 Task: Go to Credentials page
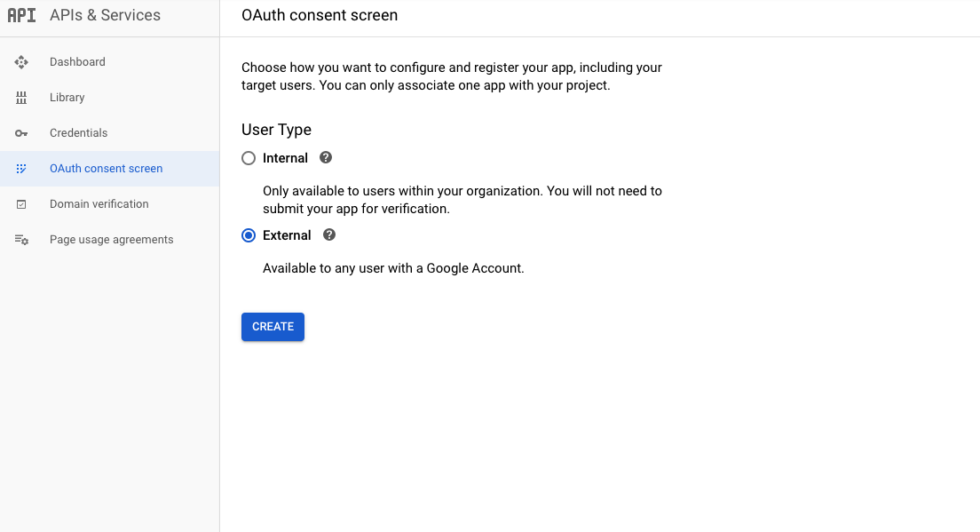tap(109, 133)
